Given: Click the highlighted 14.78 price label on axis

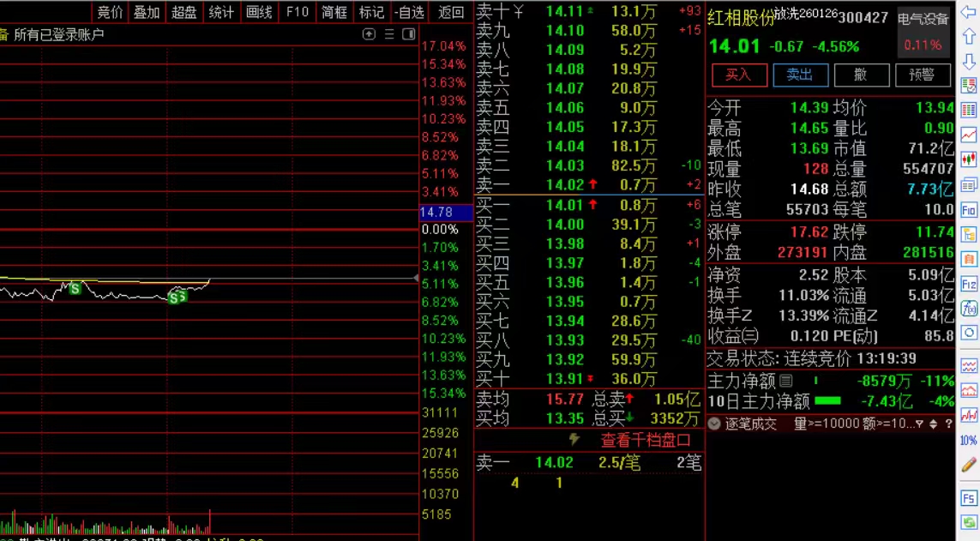Looking at the screenshot, I should [445, 213].
